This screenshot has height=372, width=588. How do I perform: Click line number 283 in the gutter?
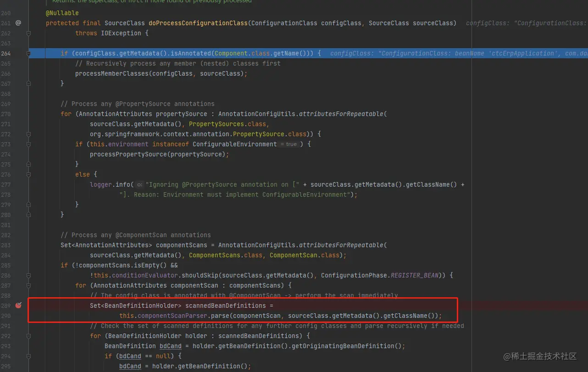coord(6,245)
